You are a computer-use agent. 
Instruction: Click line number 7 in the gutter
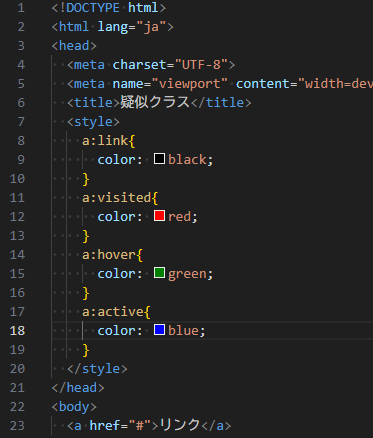click(x=21, y=122)
